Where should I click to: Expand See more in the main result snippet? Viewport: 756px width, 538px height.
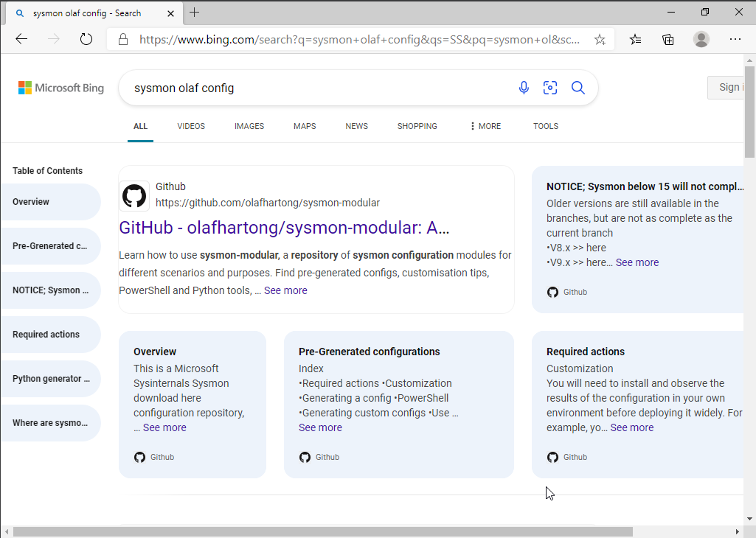285,290
